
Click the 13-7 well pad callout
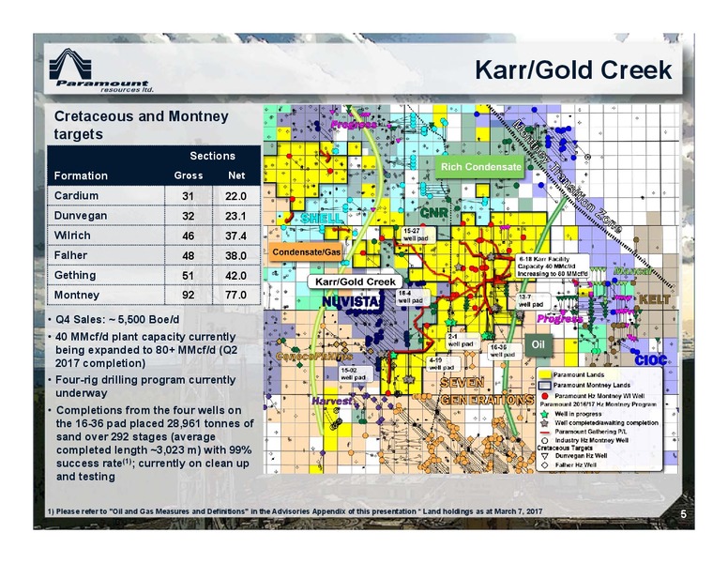coord(533,300)
